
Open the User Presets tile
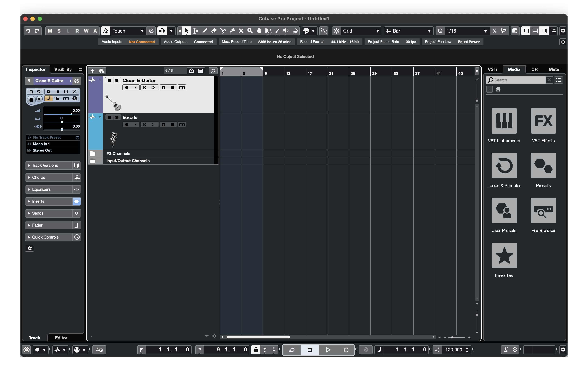504,211
